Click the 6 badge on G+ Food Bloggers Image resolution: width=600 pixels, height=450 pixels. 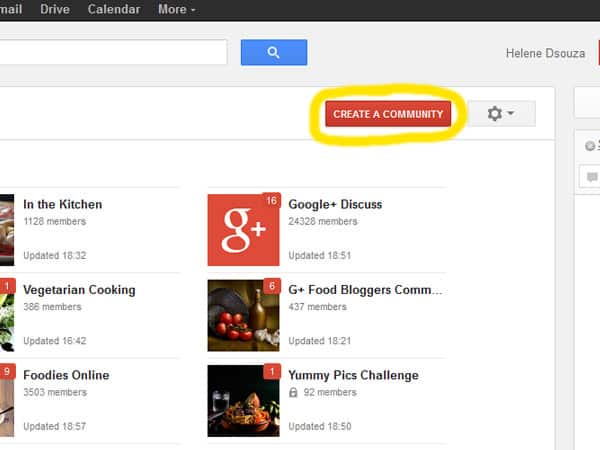tap(272, 286)
